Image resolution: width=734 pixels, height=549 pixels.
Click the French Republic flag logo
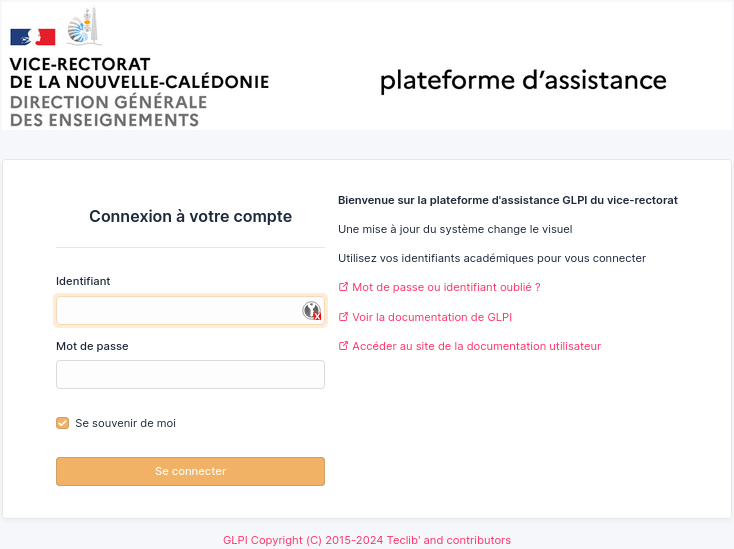(x=33, y=37)
